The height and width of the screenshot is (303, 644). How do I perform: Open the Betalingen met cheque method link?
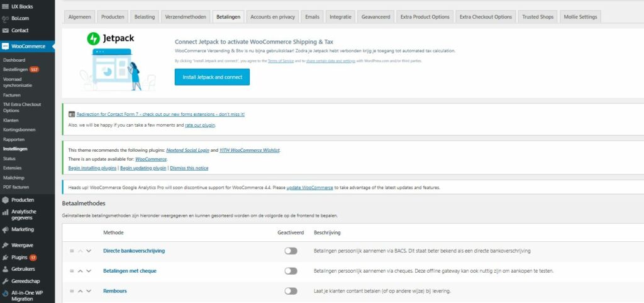130,271
